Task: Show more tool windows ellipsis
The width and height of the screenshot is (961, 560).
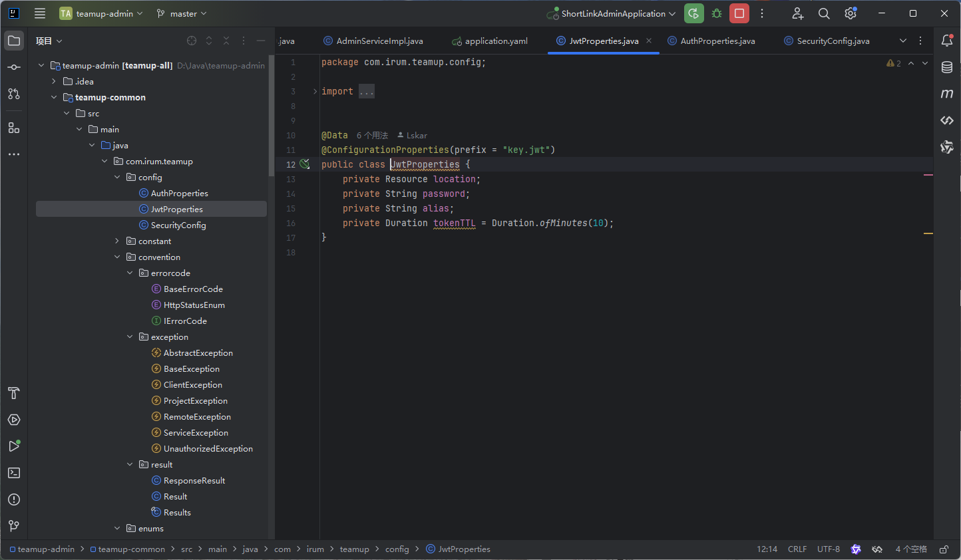Action: point(14,154)
